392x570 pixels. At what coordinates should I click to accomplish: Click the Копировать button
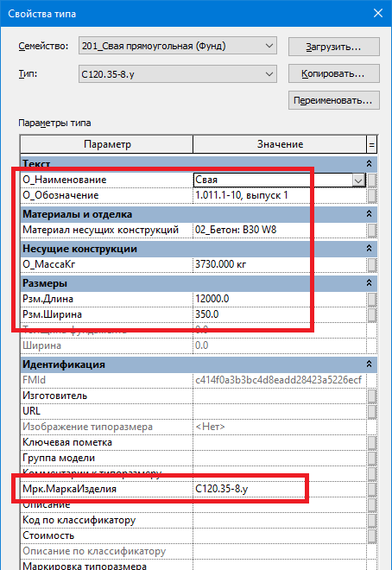point(334,73)
